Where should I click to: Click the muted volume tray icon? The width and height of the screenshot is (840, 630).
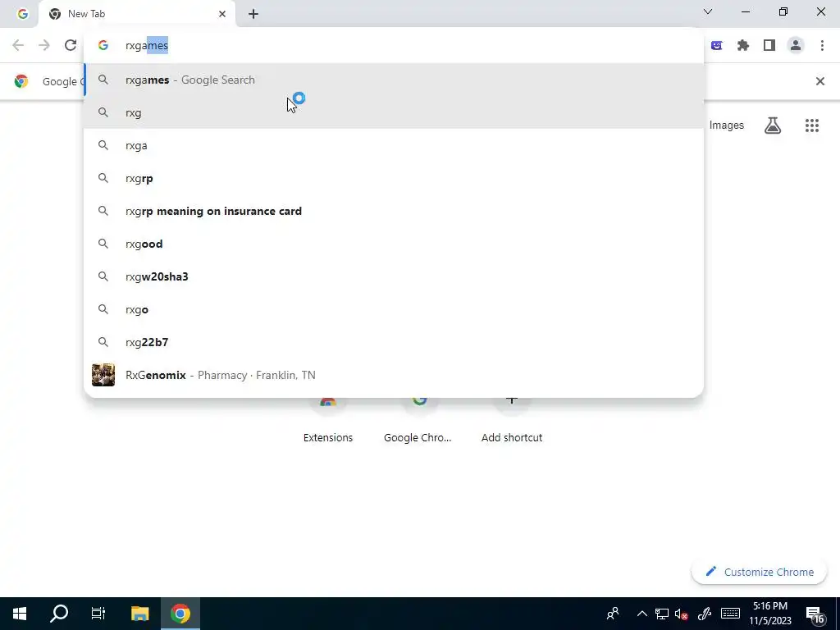[681, 614]
